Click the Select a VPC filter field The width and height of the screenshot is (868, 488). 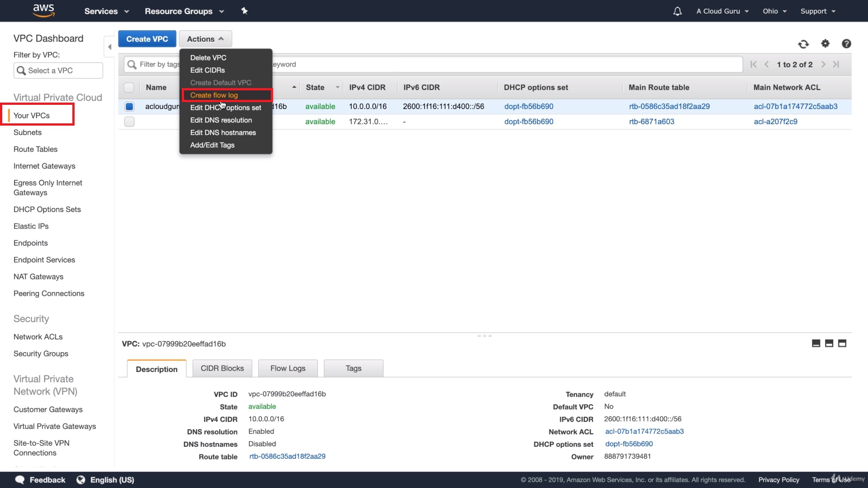point(58,70)
